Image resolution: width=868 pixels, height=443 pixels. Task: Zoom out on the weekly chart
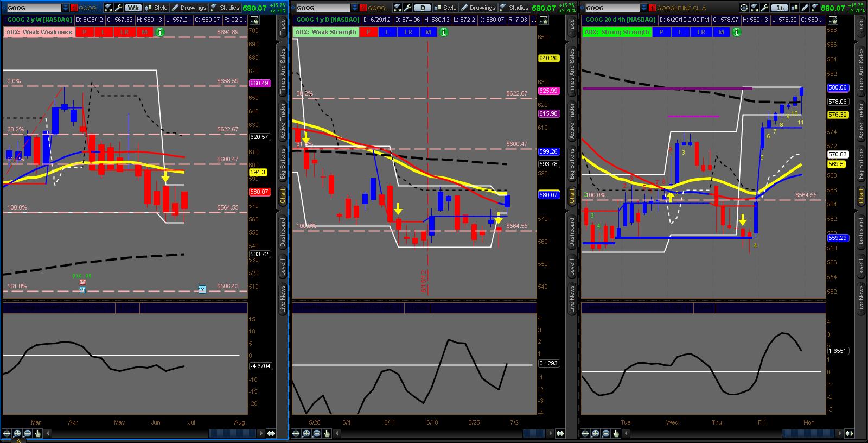point(27,433)
